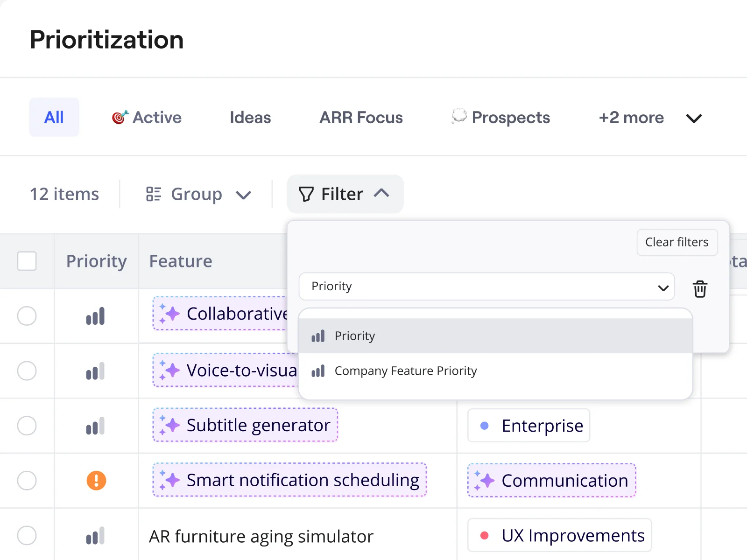
Task: Click the priority bars icon for Subtitle generator
Action: [x=95, y=426]
